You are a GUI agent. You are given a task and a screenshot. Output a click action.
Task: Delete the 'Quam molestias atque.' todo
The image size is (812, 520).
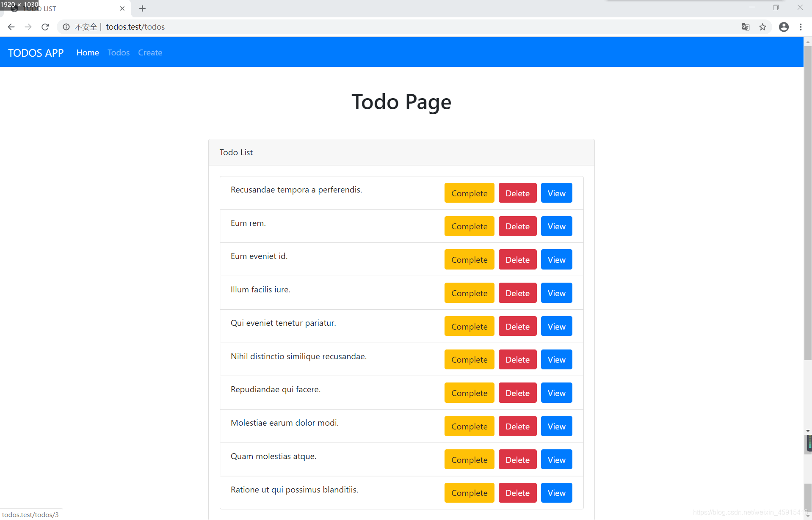[x=517, y=459]
